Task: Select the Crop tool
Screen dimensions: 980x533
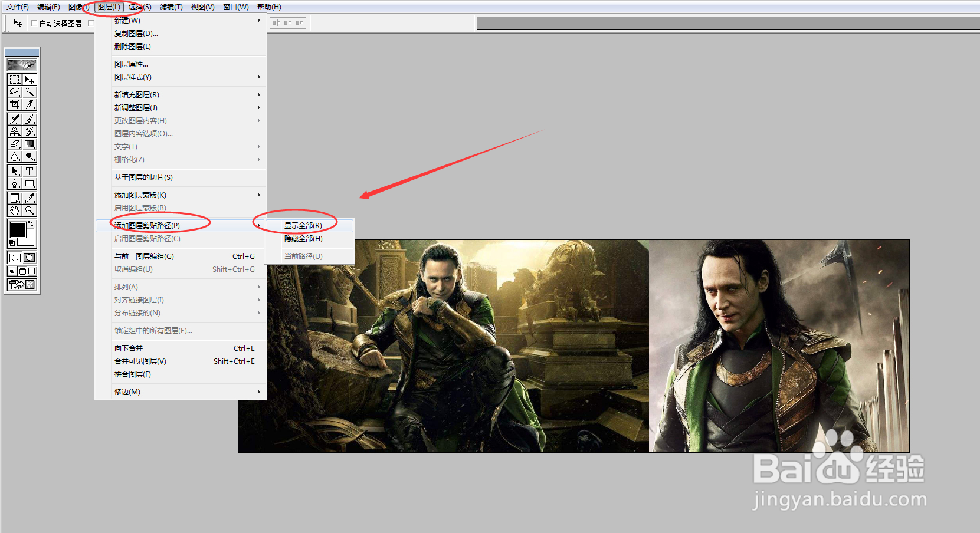Action: coord(15,104)
